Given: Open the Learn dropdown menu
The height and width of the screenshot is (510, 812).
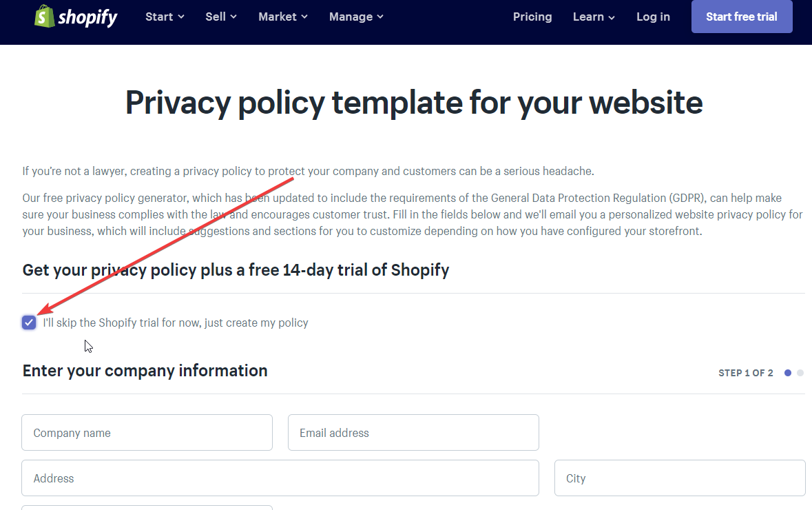Looking at the screenshot, I should tap(594, 17).
